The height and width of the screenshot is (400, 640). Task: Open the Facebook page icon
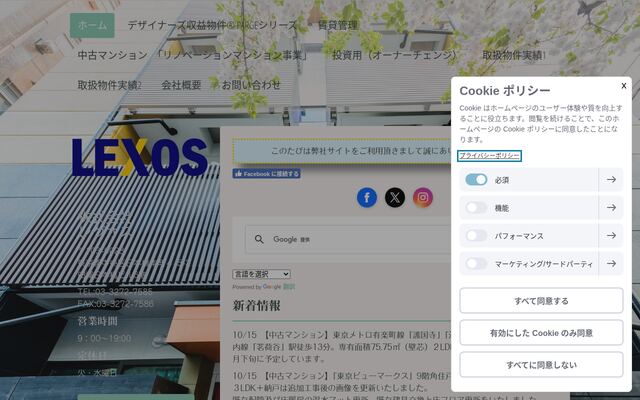pyautogui.click(x=367, y=198)
